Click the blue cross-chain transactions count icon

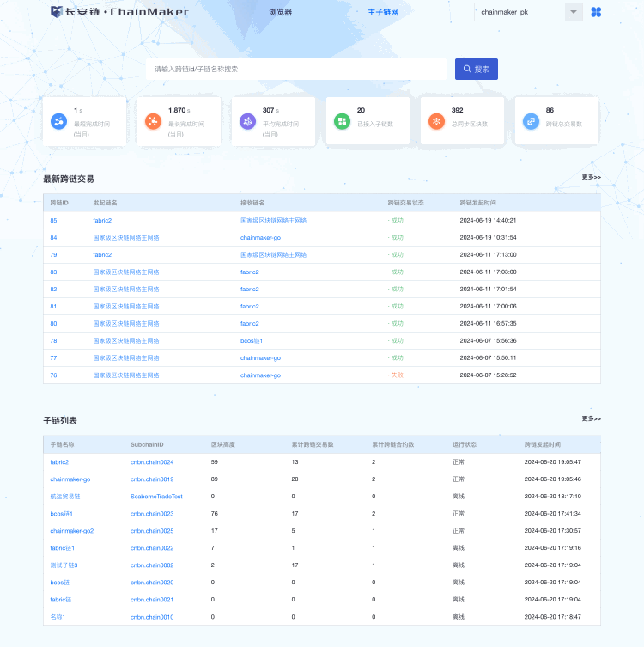point(531,121)
